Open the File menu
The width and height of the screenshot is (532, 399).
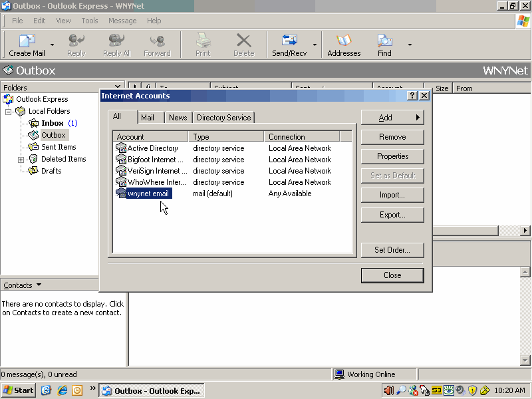click(x=17, y=21)
